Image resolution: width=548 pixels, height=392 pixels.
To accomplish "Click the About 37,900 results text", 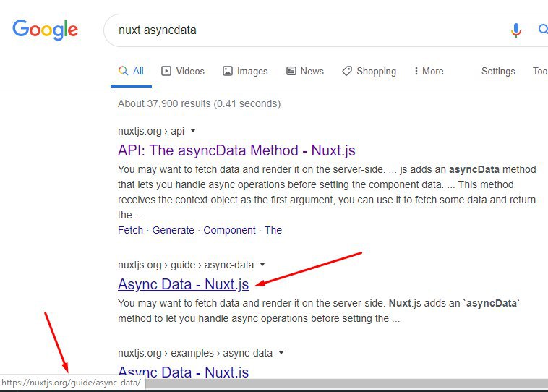I will pos(200,103).
